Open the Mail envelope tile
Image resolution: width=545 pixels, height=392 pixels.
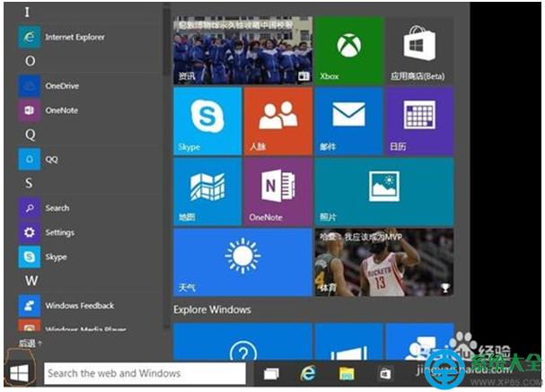coord(348,121)
